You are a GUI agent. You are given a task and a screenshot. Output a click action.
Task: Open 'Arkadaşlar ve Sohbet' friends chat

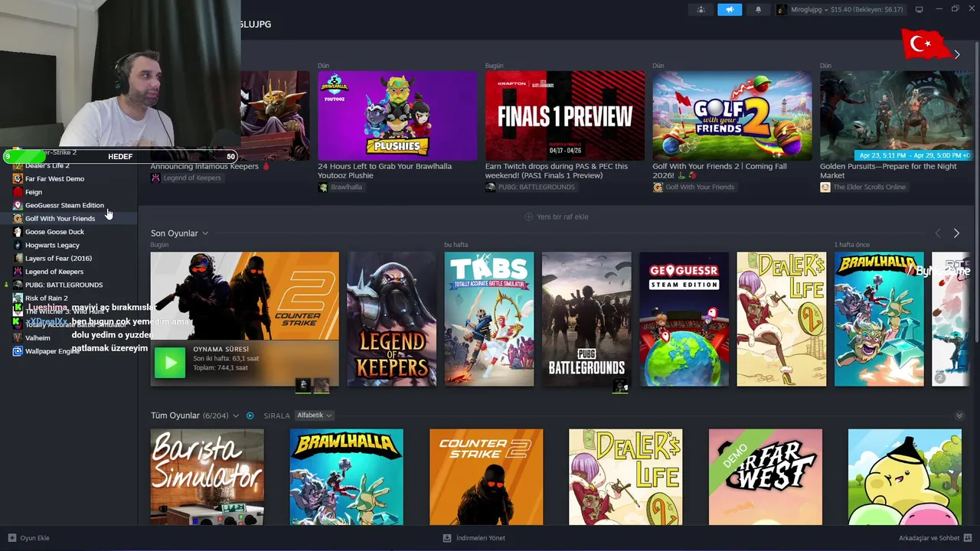pos(936,538)
